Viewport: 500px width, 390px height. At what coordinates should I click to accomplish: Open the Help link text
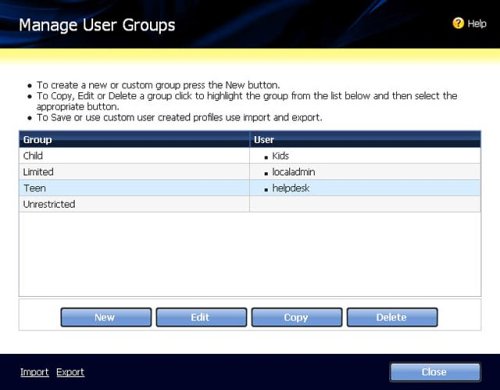477,24
